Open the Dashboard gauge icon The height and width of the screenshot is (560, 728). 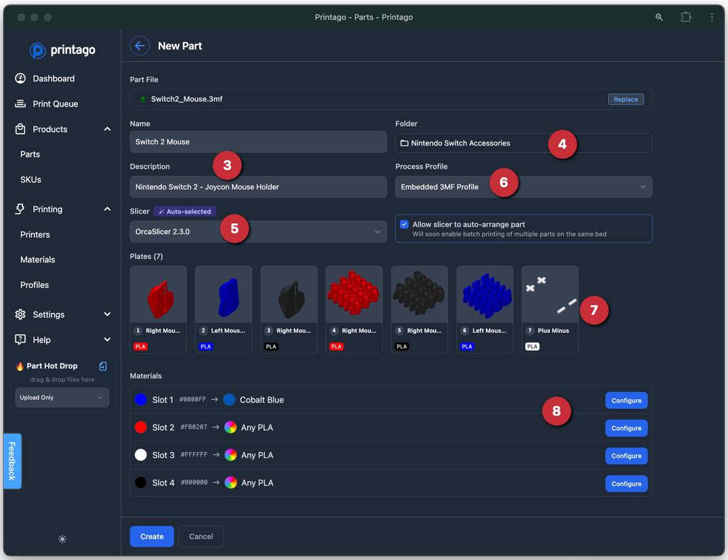point(20,78)
